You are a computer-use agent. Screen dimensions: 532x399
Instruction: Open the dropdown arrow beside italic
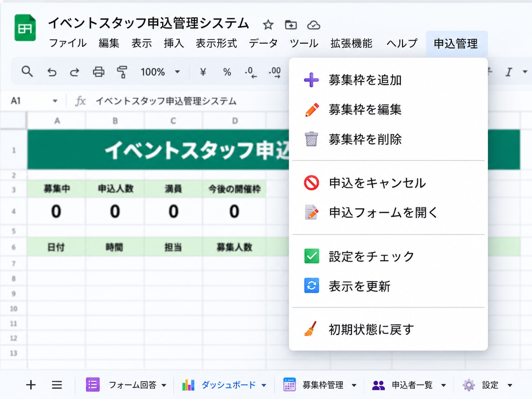[x=525, y=72]
